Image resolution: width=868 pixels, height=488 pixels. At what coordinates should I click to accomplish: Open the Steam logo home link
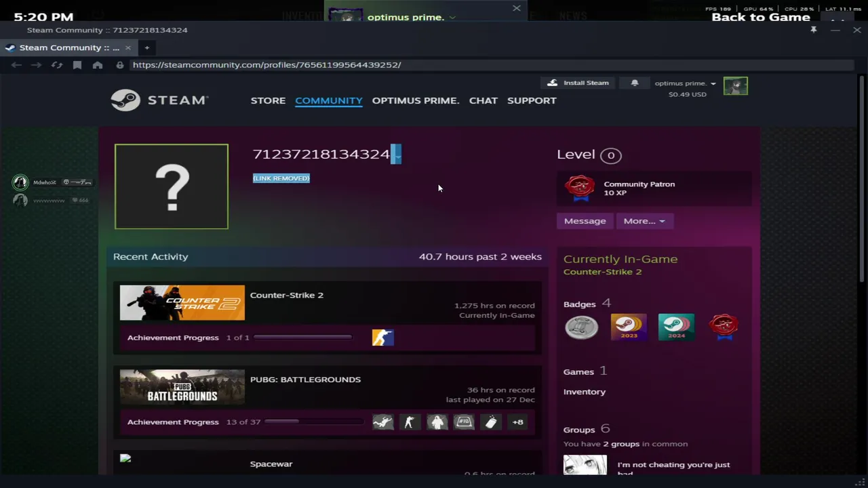[160, 100]
